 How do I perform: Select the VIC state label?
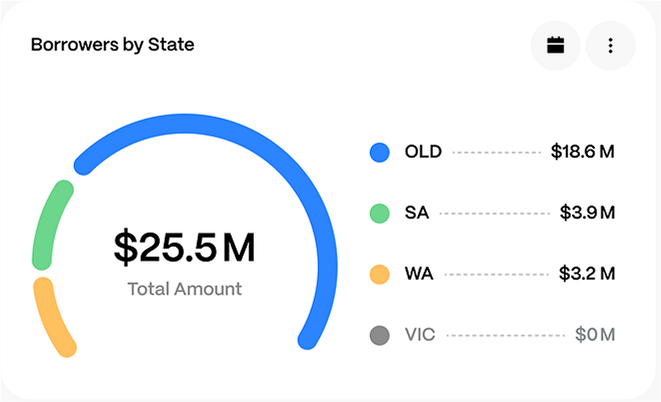tap(420, 334)
